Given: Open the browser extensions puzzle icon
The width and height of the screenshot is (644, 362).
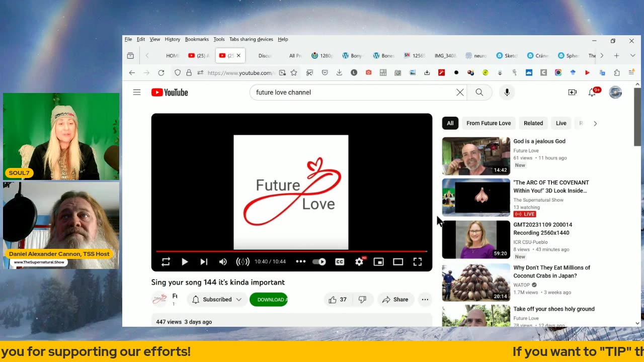Looking at the screenshot, I should 617,73.
